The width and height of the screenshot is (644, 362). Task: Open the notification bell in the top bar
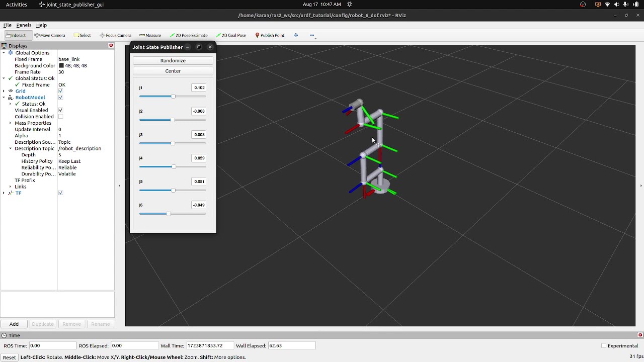350,5
